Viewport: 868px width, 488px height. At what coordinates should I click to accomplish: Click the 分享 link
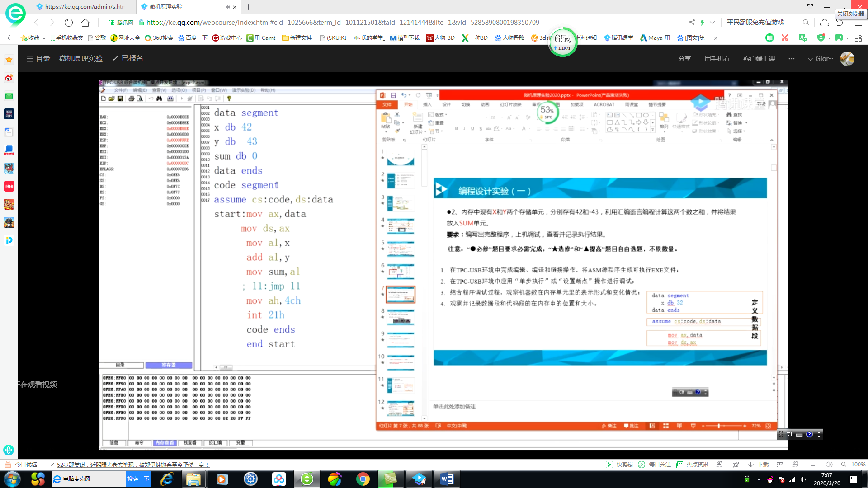[x=684, y=59]
